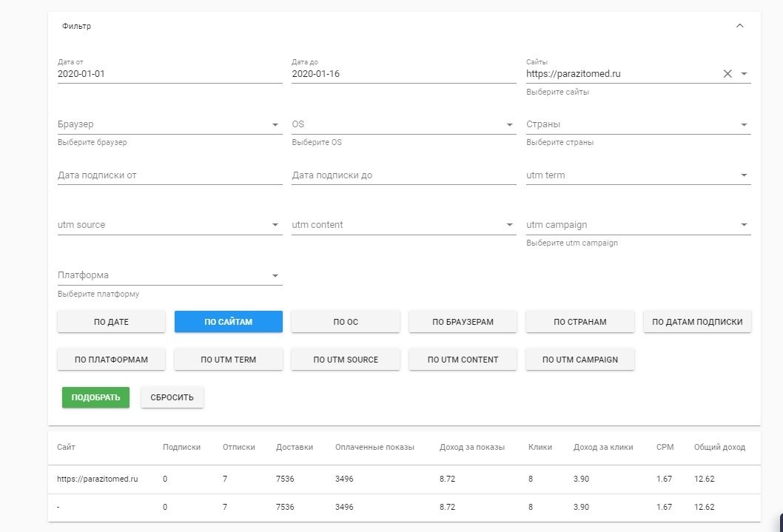Focus the Дата подписки до field
This screenshot has height=532, width=783.
403,175
